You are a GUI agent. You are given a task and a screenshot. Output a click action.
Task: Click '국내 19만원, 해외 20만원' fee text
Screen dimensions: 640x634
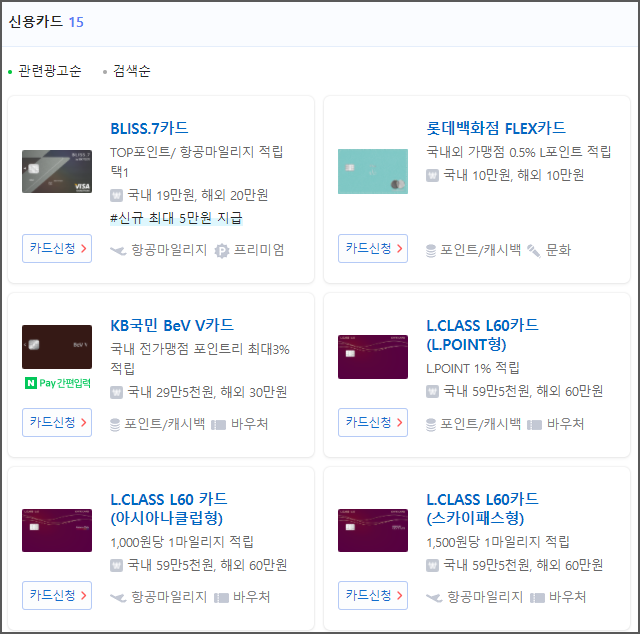click(198, 195)
